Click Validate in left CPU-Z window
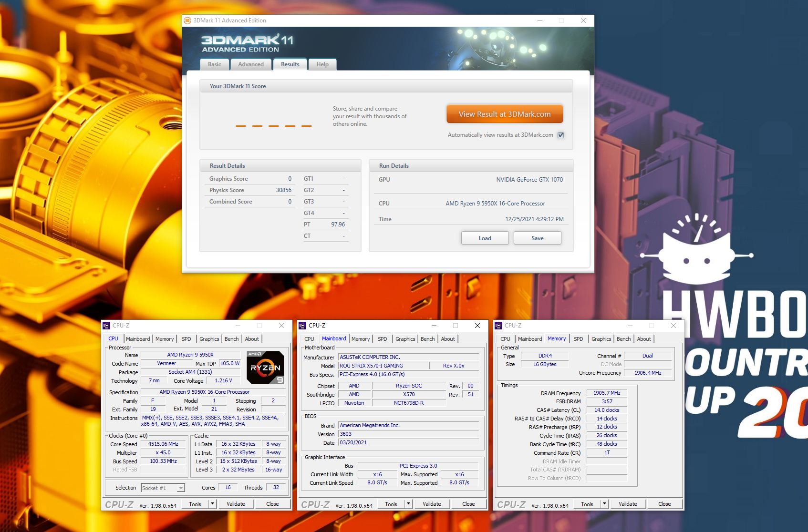 (x=236, y=504)
